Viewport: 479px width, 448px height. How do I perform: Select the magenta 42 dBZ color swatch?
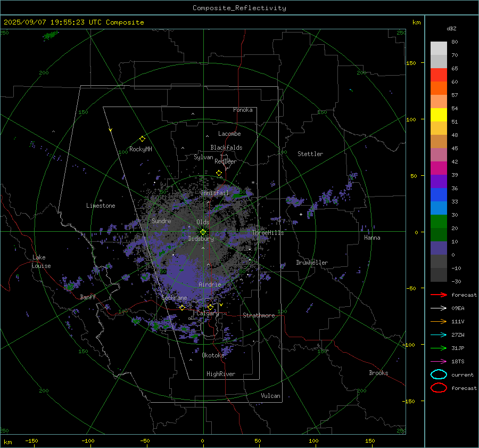[x=439, y=168]
